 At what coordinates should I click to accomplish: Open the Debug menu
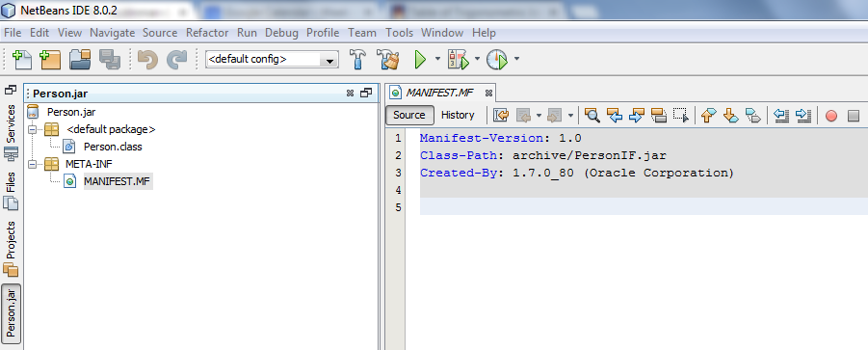pos(281,33)
